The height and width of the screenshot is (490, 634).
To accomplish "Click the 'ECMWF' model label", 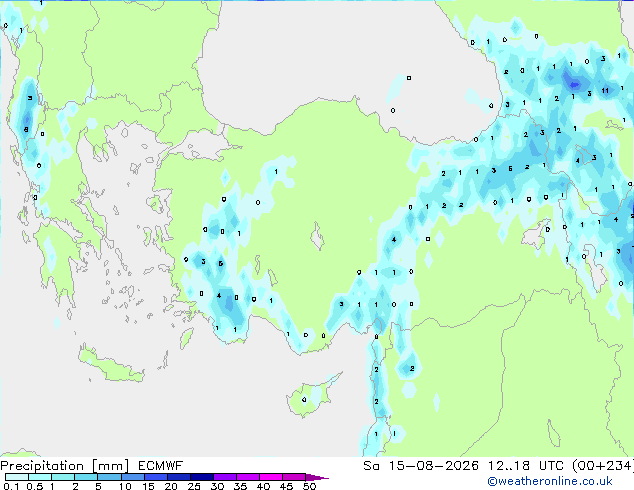I will [x=161, y=466].
